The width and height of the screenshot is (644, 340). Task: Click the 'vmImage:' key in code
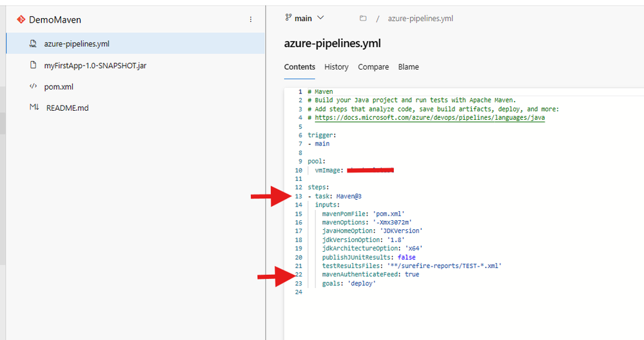click(329, 170)
